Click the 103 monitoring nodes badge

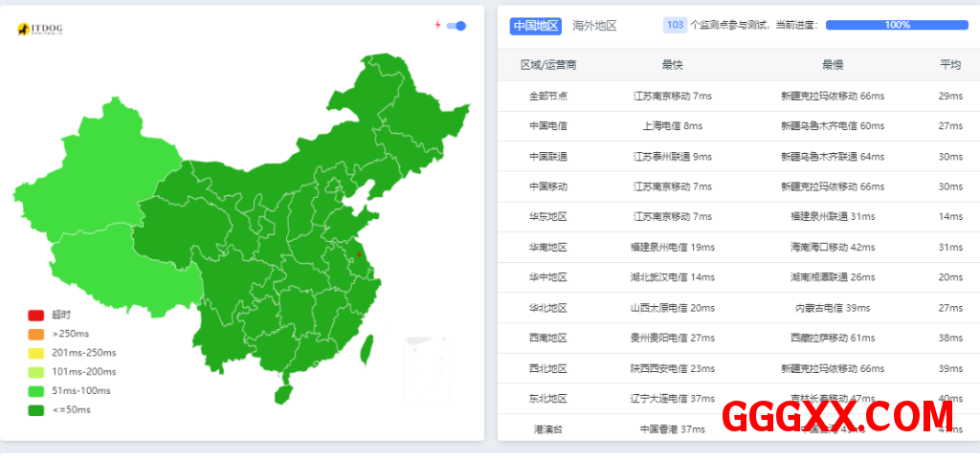(x=675, y=25)
